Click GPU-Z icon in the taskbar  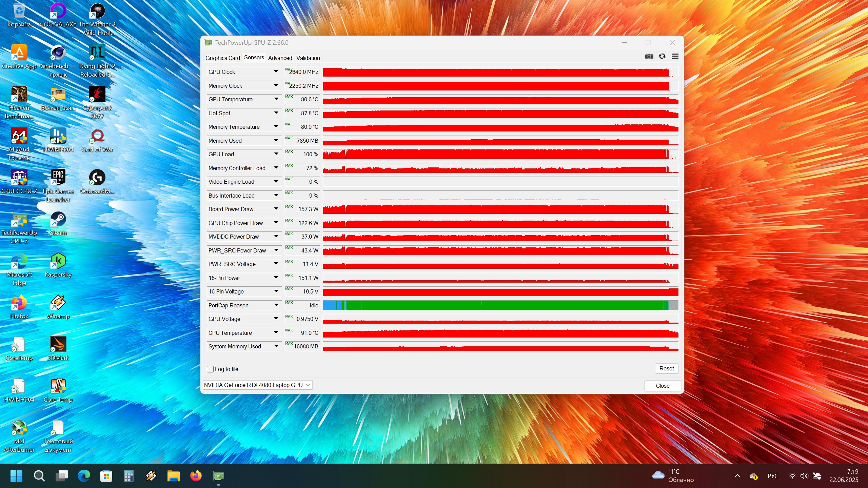pos(218,476)
